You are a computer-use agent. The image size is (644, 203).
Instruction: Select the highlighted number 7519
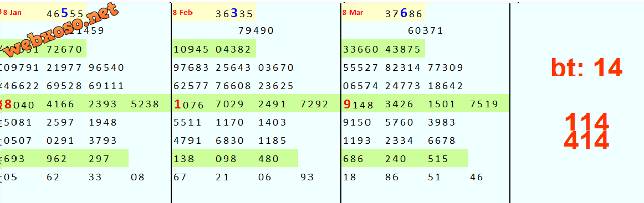(x=484, y=105)
